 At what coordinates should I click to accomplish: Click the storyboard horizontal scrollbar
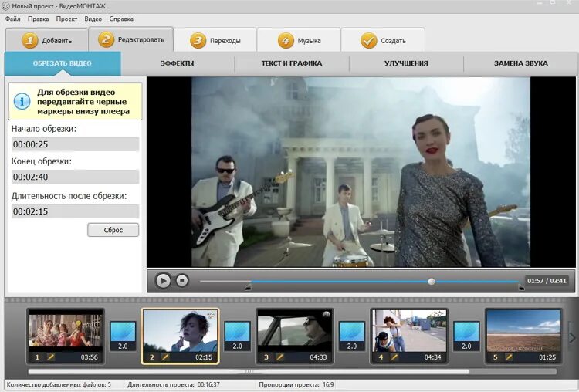pos(249,371)
